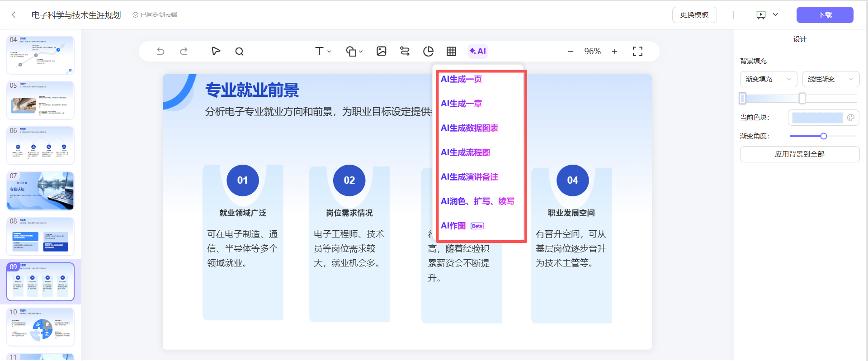This screenshot has width=868, height=361.
Task: Select AI生成演讲备注 menu option
Action: 469,177
